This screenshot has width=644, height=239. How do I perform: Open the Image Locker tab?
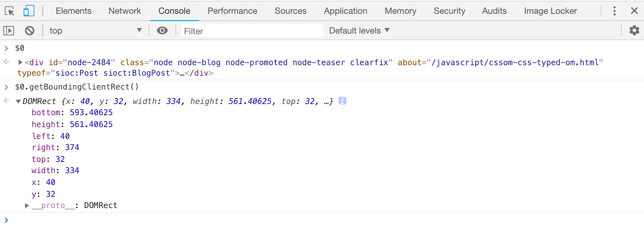point(550,11)
